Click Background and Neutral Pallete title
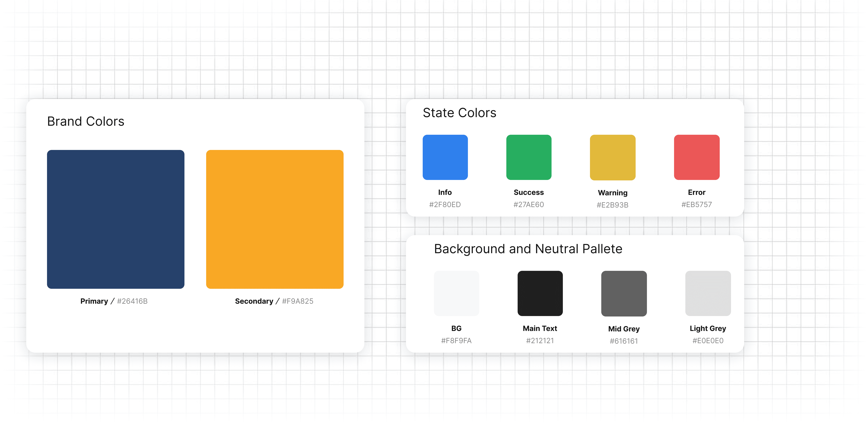This screenshot has height=425, width=868. click(x=528, y=249)
